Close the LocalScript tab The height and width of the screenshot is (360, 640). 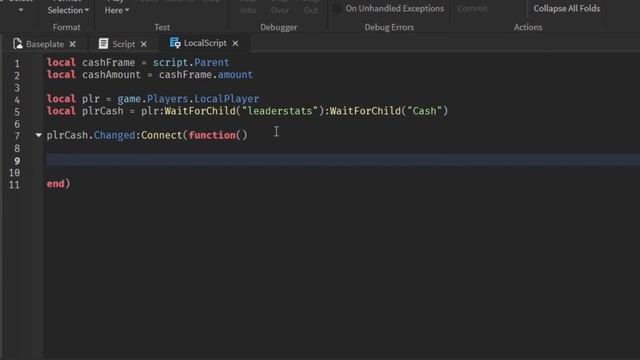(236, 43)
